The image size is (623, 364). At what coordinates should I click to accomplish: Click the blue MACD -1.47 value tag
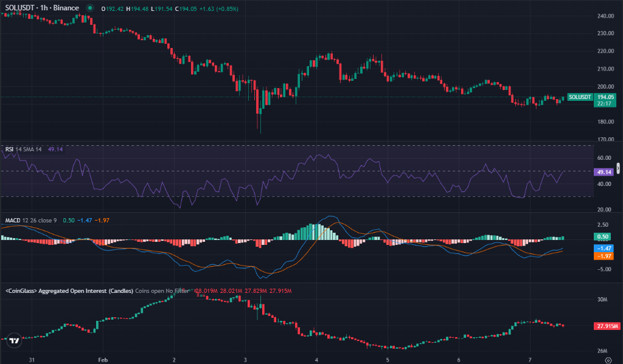(605, 249)
